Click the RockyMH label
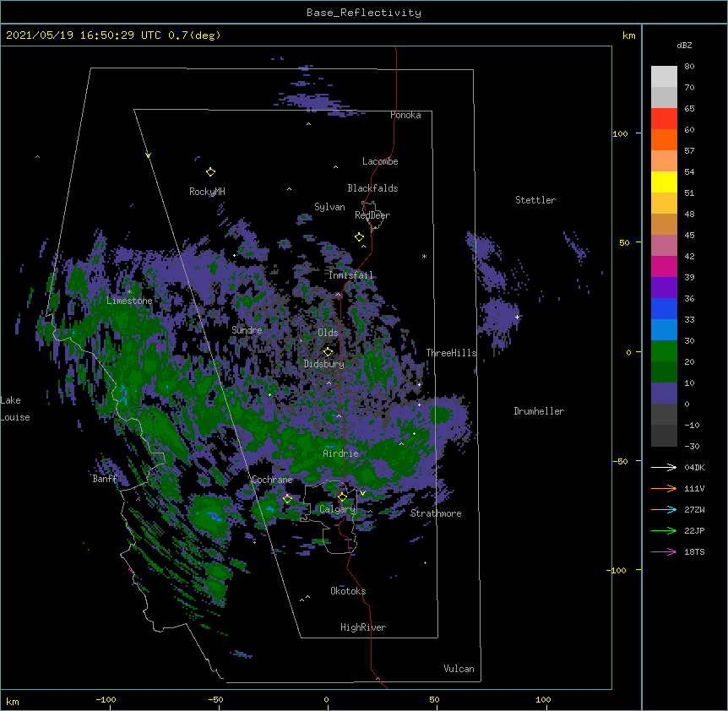 (207, 192)
